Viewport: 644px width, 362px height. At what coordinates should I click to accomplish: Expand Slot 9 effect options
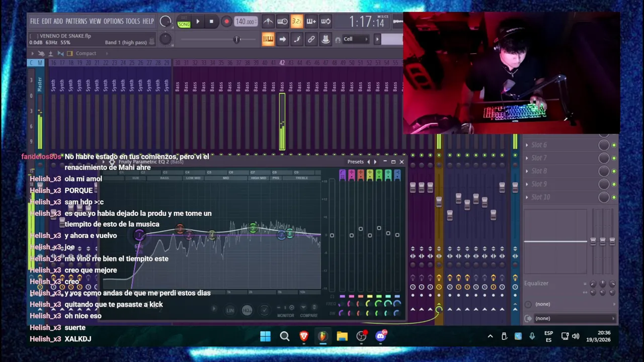pyautogui.click(x=527, y=184)
